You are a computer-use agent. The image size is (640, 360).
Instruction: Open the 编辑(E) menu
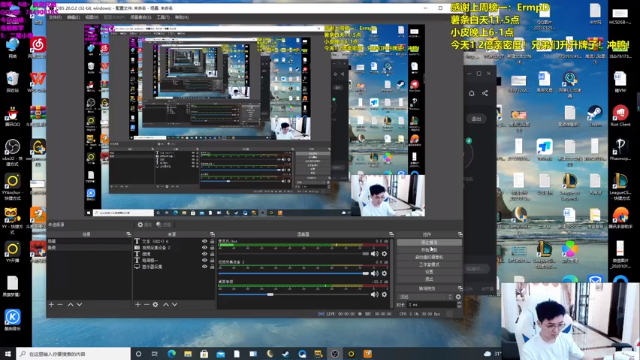pyautogui.click(x=73, y=18)
